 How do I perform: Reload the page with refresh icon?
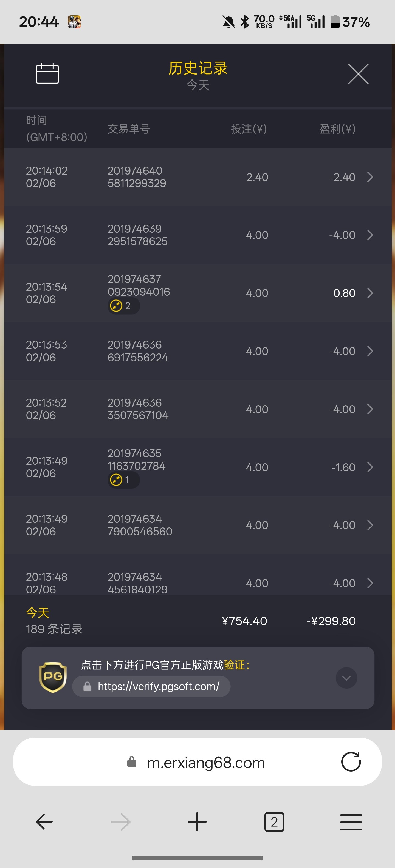pyautogui.click(x=351, y=762)
